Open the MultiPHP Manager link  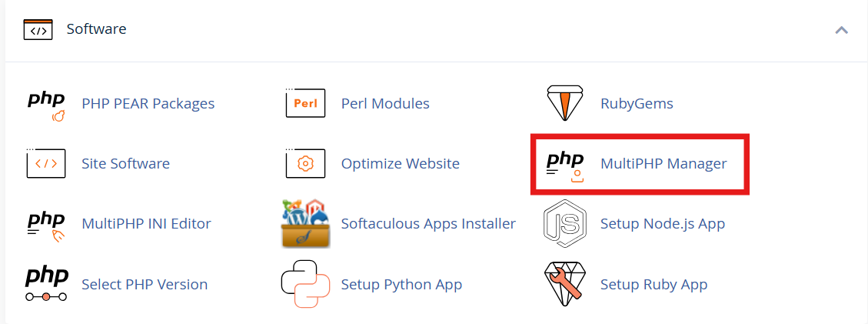click(663, 164)
